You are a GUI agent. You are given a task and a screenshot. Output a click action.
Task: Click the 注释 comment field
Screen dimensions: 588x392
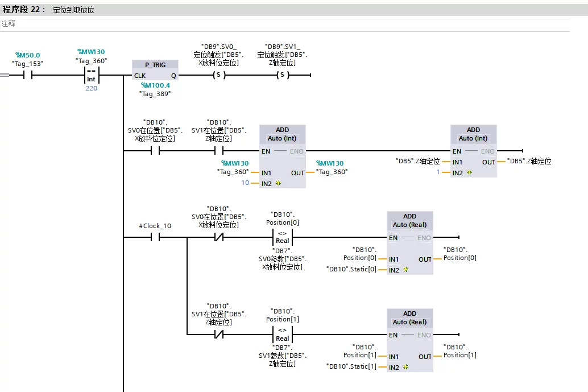(285, 24)
